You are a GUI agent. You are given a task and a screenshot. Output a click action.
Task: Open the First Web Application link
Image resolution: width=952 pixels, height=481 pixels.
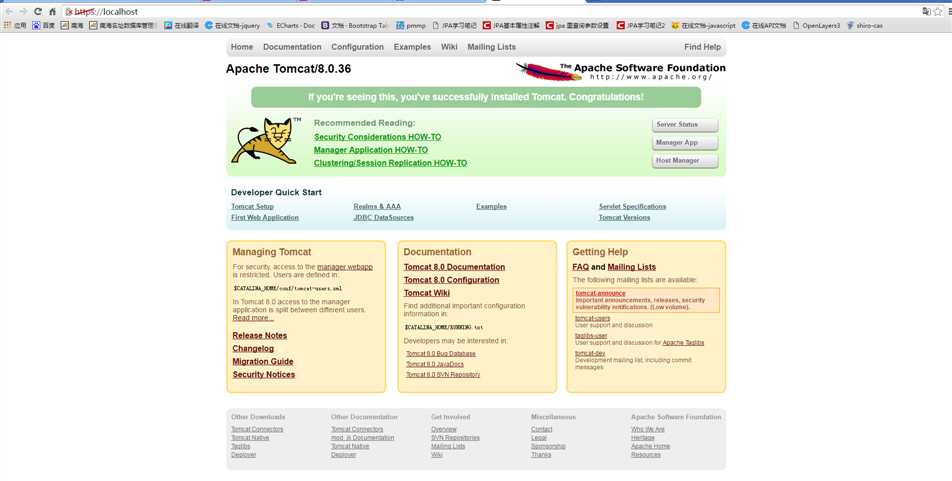pos(265,217)
